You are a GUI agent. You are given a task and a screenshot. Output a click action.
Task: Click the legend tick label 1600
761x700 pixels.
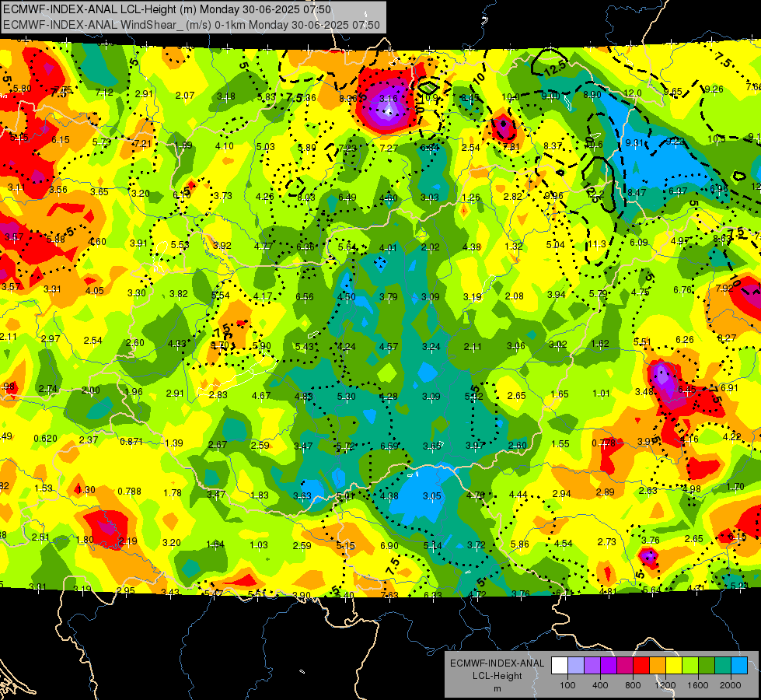[x=698, y=685]
